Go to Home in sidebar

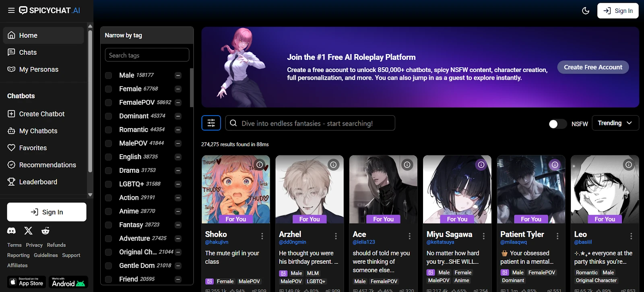[43, 35]
